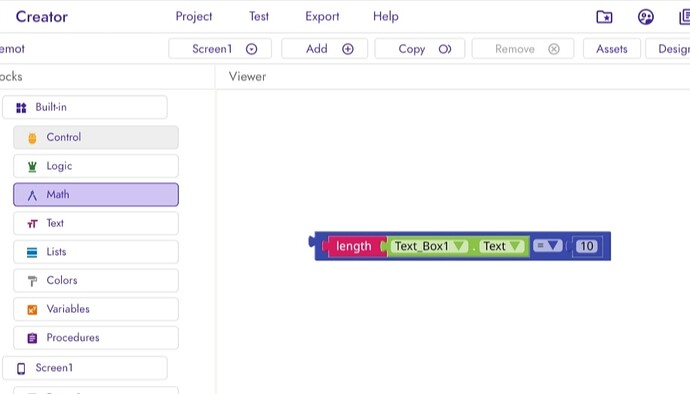Click the Procedures clipboard icon

coord(32,338)
